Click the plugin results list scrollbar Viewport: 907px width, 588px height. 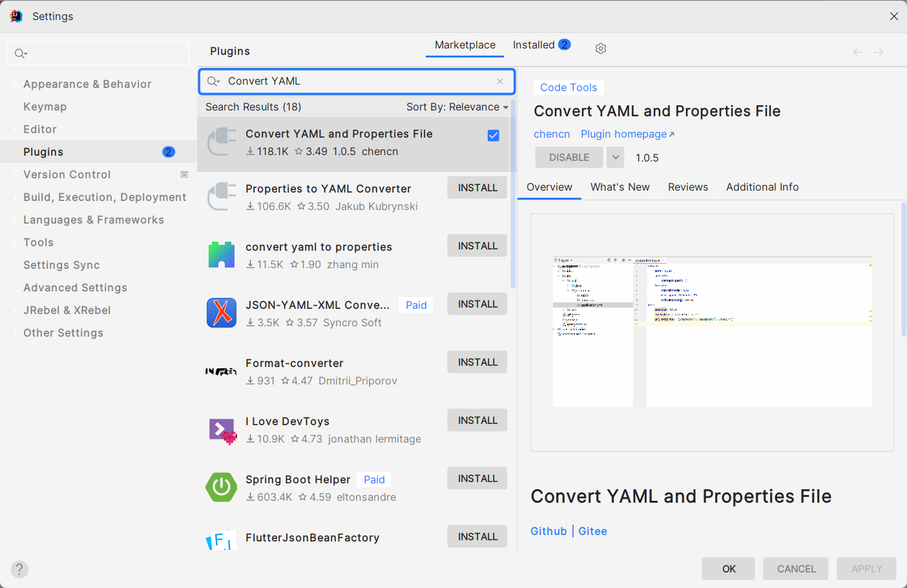pyautogui.click(x=513, y=194)
